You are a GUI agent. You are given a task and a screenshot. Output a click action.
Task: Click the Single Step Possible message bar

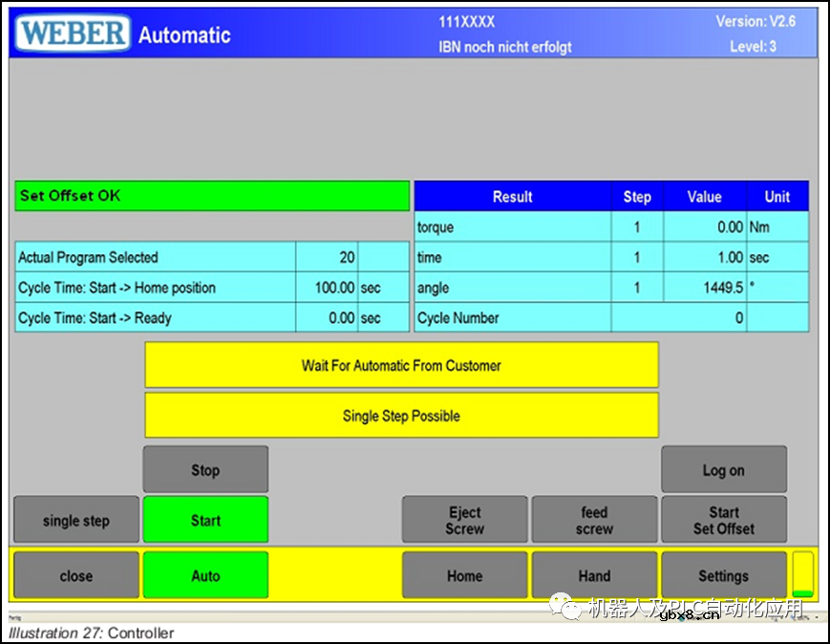[x=401, y=416]
